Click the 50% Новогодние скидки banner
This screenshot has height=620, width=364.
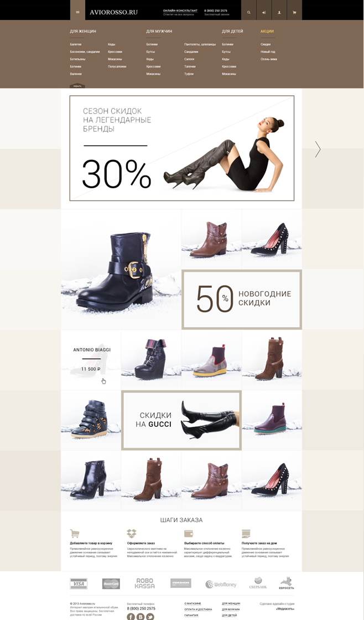tap(242, 299)
